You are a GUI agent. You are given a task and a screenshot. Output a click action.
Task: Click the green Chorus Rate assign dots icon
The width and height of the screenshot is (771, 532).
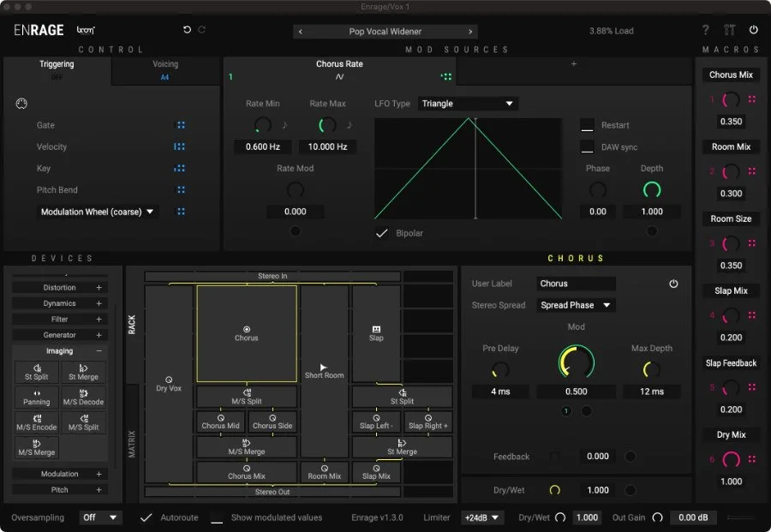coord(446,77)
